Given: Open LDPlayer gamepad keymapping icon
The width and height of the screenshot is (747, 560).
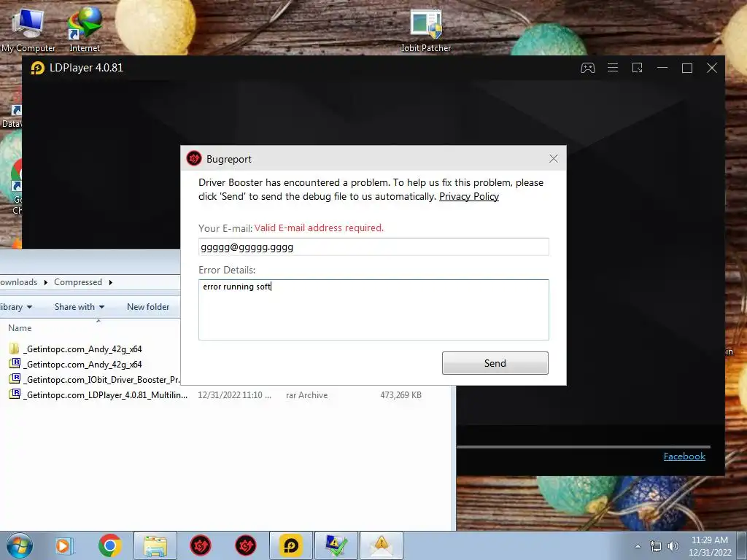Looking at the screenshot, I should (588, 68).
